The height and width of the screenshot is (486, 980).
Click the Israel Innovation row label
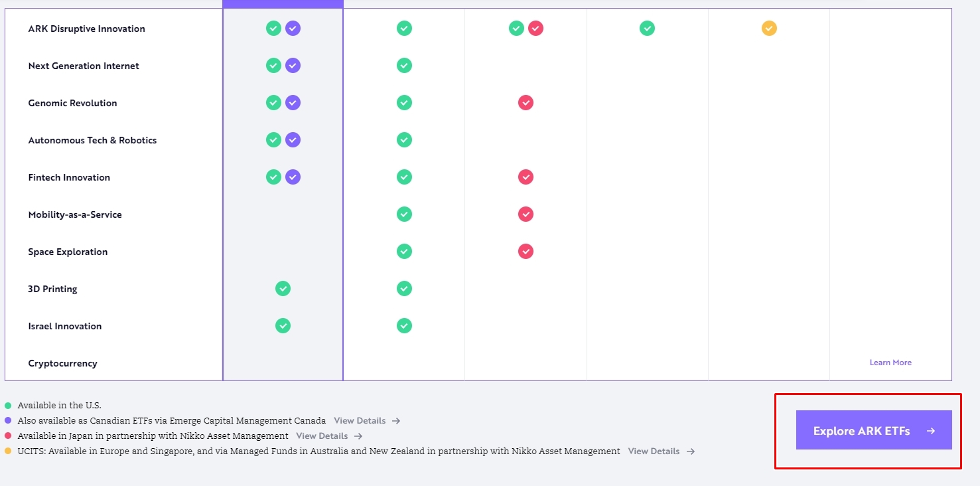(65, 326)
